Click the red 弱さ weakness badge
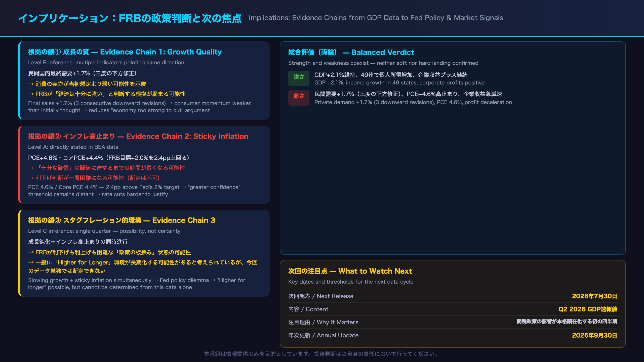Screen dimensions: 644x362 tap(299, 98)
